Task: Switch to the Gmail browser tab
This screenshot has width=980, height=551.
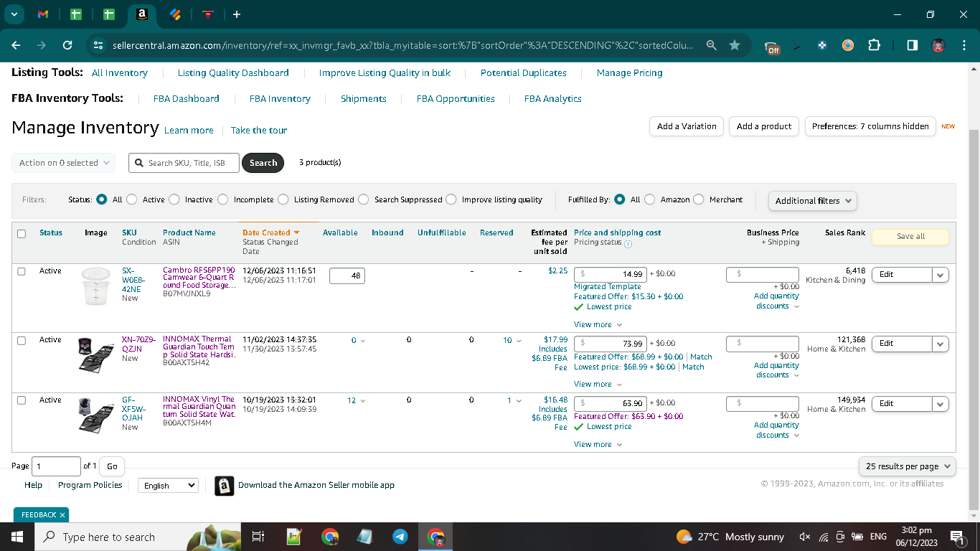Action: [43, 14]
